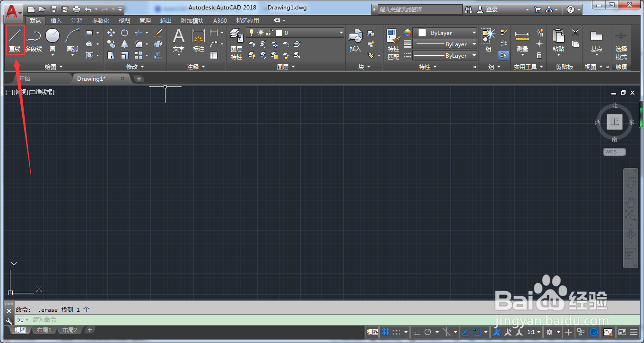
Task: Click the shopping cart Autodesk App Store icon
Action: tap(538, 9)
